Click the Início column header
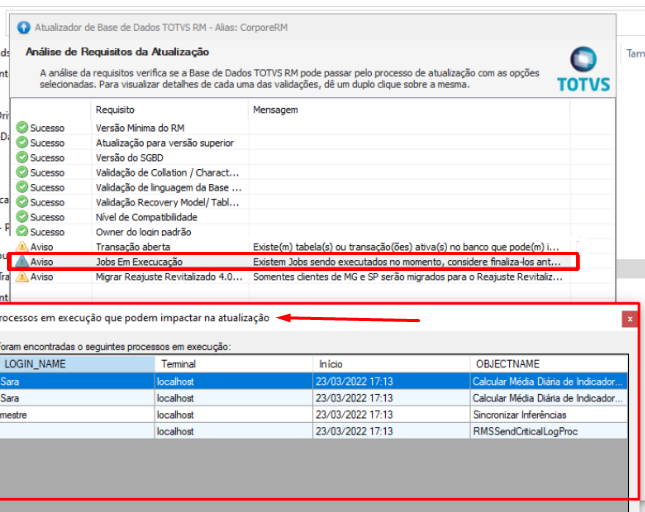 click(x=391, y=364)
